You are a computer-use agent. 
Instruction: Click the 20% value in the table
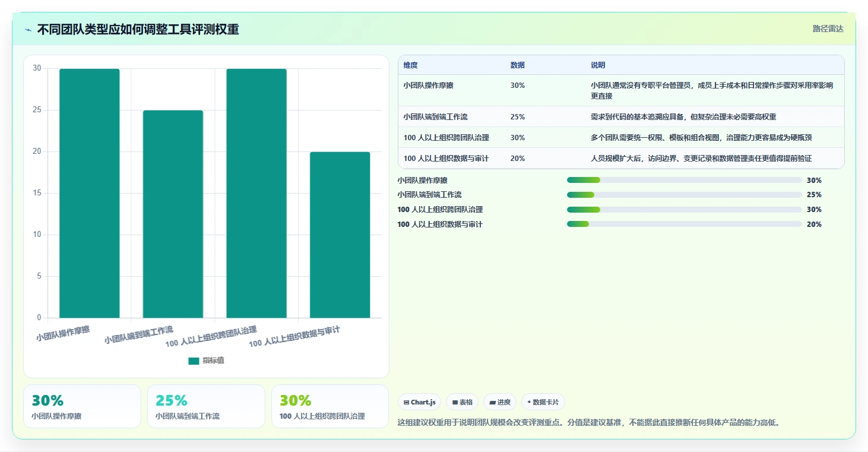point(517,159)
